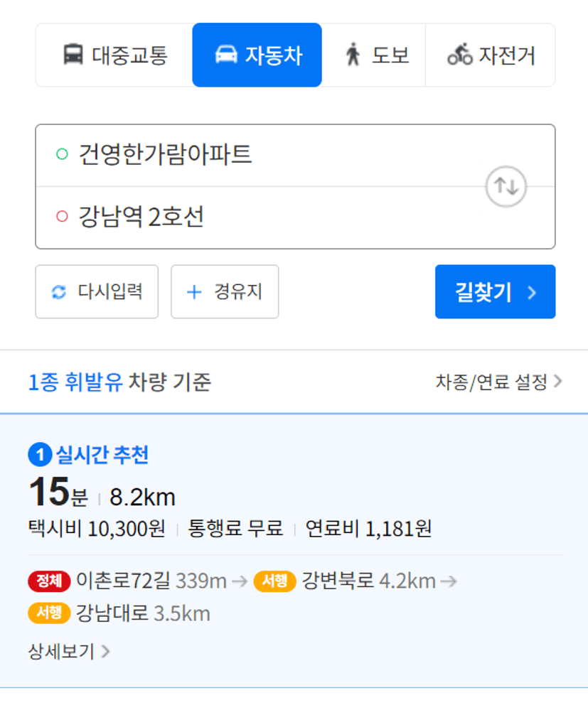Click the car icon
This screenshot has height=705, width=588.
[x=226, y=55]
